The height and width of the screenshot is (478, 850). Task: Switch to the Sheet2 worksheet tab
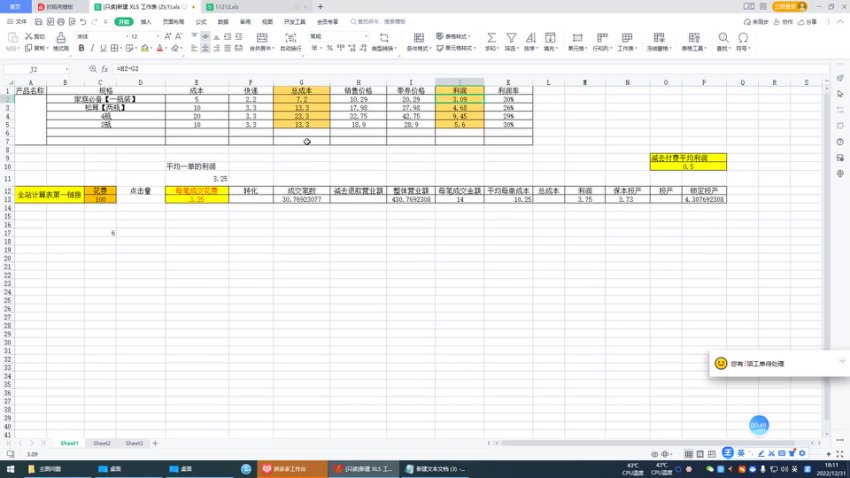point(102,443)
